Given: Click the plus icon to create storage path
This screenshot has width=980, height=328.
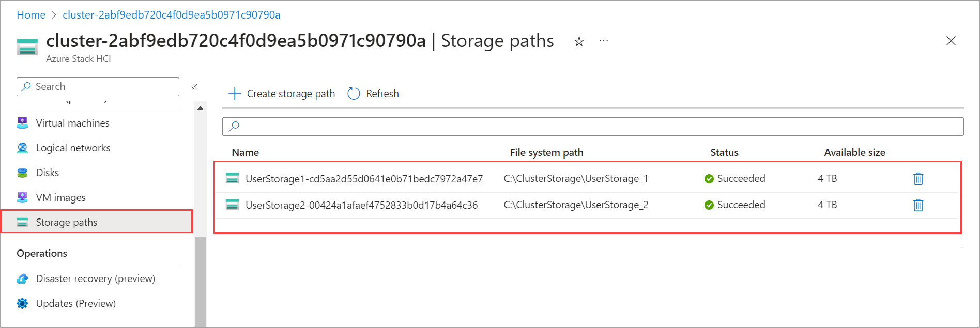Looking at the screenshot, I should coord(235,93).
